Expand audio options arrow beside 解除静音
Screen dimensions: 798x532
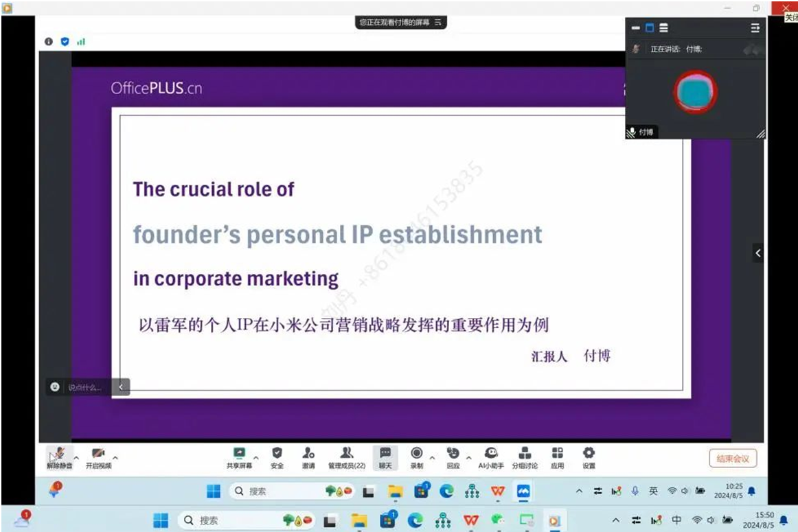pyautogui.click(x=76, y=458)
